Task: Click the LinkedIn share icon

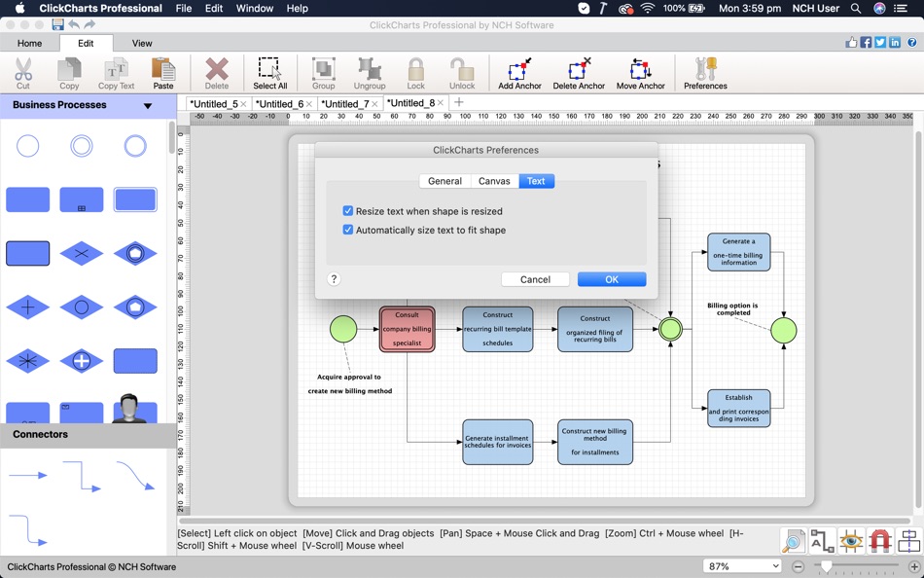Action: [x=895, y=43]
